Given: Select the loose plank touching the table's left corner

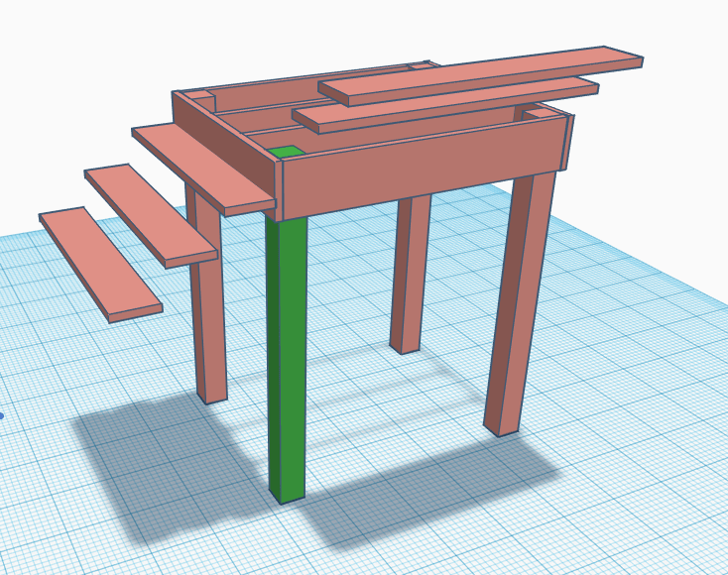Looking at the screenshot, I should click(x=203, y=170).
